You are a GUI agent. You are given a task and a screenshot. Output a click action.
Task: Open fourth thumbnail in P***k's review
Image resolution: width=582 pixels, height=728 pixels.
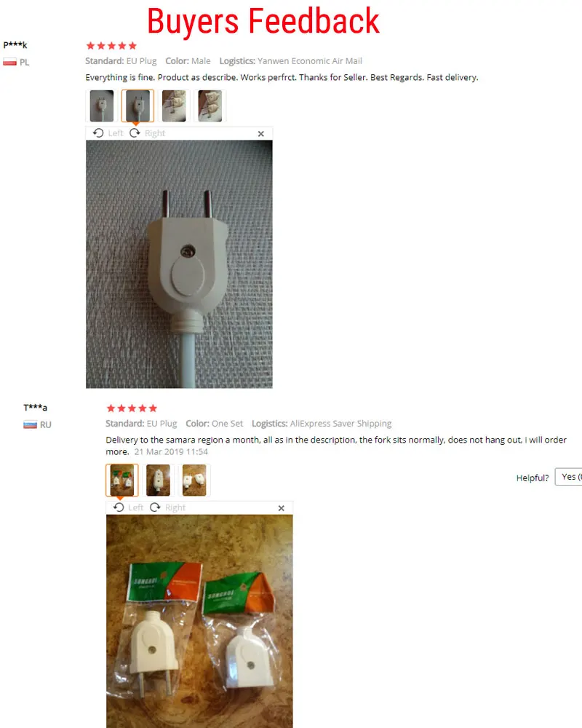(210, 106)
